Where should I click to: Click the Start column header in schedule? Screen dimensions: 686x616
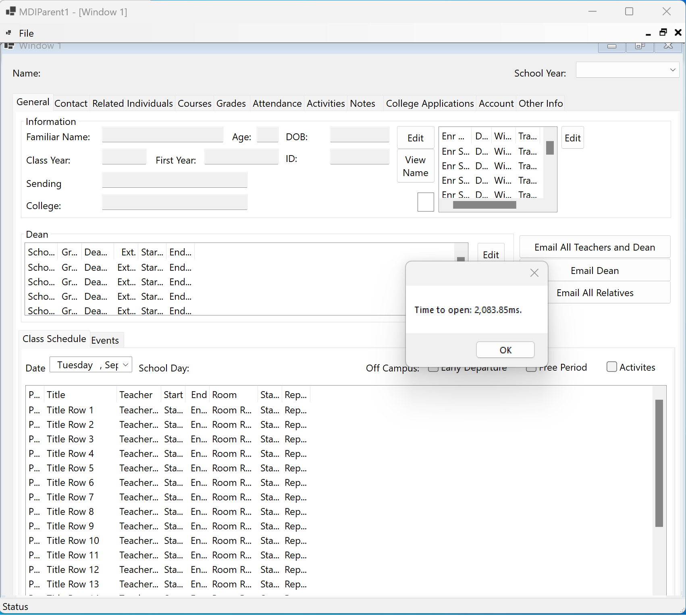click(x=173, y=395)
